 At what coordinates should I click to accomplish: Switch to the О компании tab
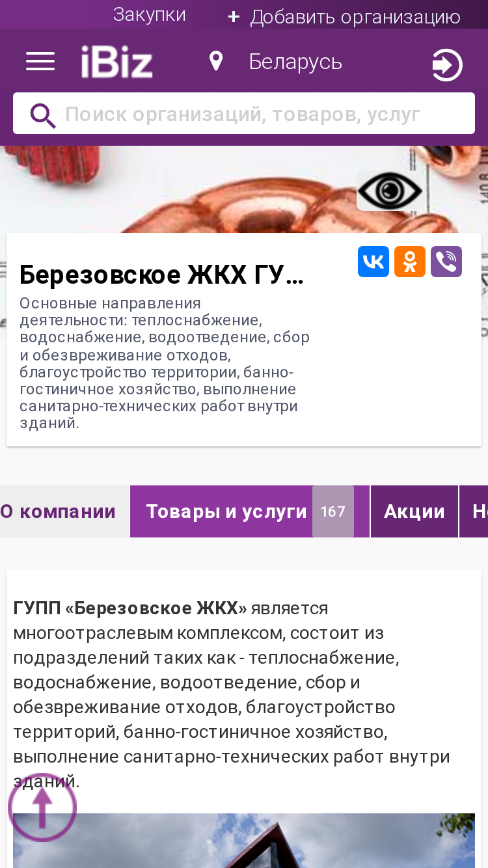pos(58,511)
